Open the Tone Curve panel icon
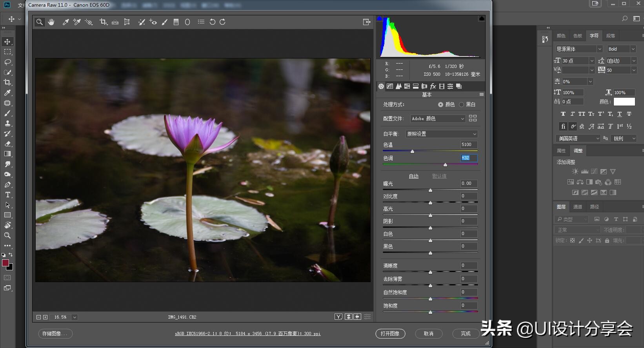The width and height of the screenshot is (644, 348). 390,86
